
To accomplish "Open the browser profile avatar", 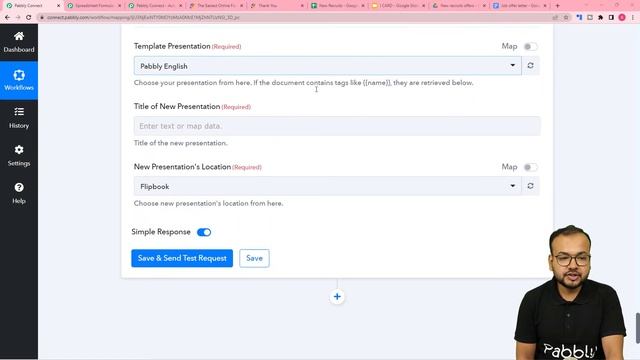I will (622, 18).
